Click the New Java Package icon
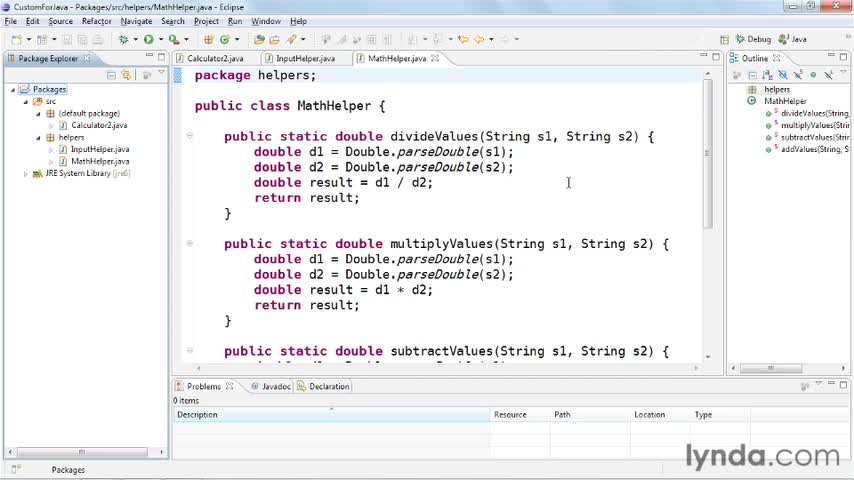854x480 pixels. coord(209,39)
